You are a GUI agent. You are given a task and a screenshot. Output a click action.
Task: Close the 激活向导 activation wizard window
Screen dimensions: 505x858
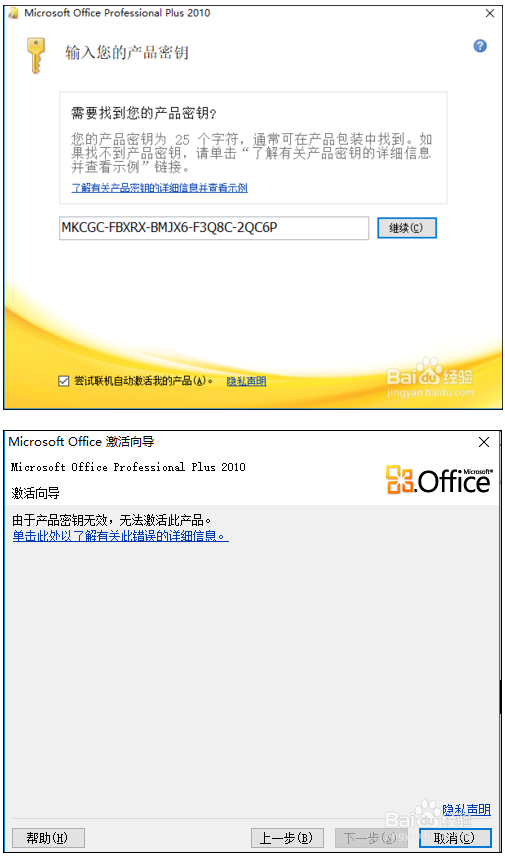(x=484, y=442)
